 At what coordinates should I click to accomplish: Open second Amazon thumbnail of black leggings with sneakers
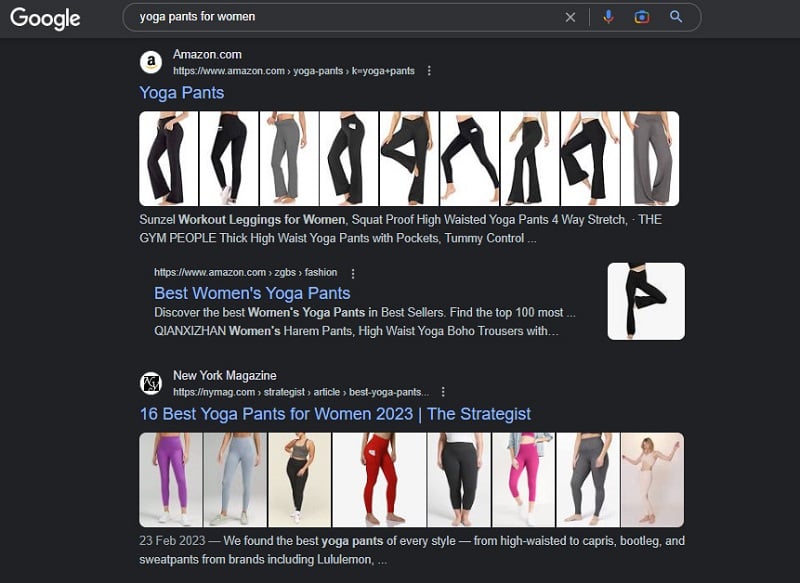[229, 159]
